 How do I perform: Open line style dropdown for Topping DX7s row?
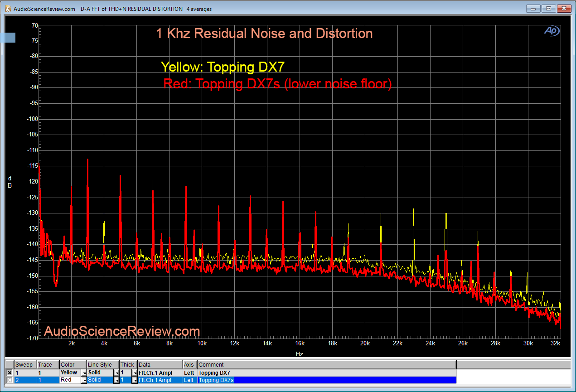click(x=116, y=380)
